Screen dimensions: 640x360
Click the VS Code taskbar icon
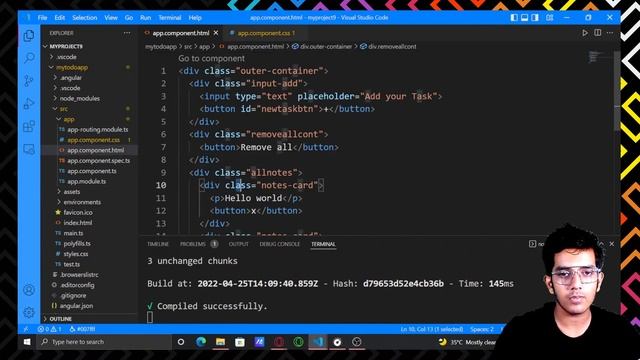(318, 342)
